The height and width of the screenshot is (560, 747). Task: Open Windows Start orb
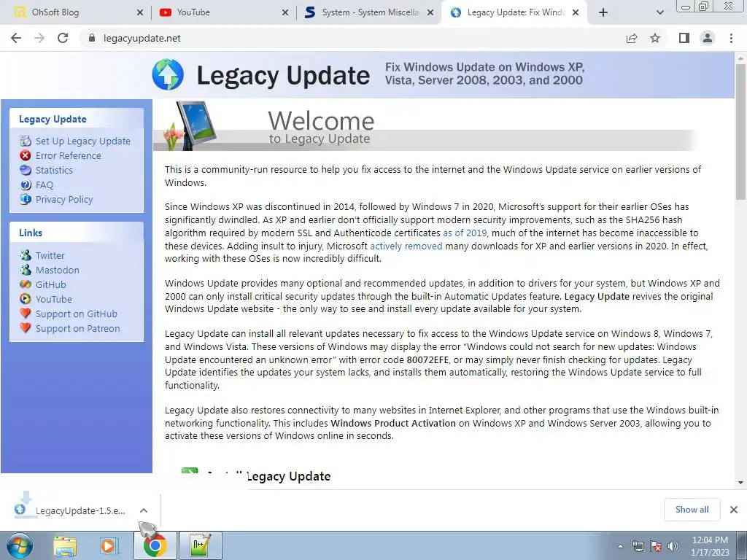click(19, 546)
